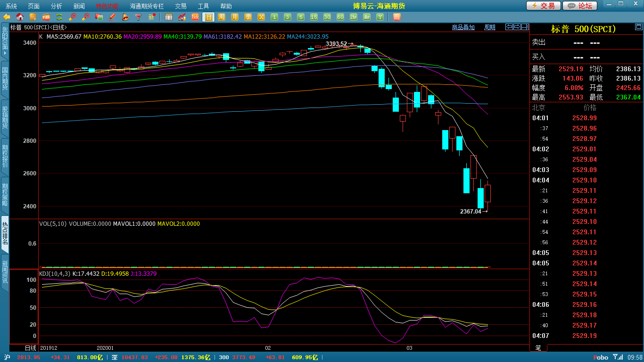644x362 pixels.
Task: Select the 笔 tab below tick list
Action: pos(538,348)
